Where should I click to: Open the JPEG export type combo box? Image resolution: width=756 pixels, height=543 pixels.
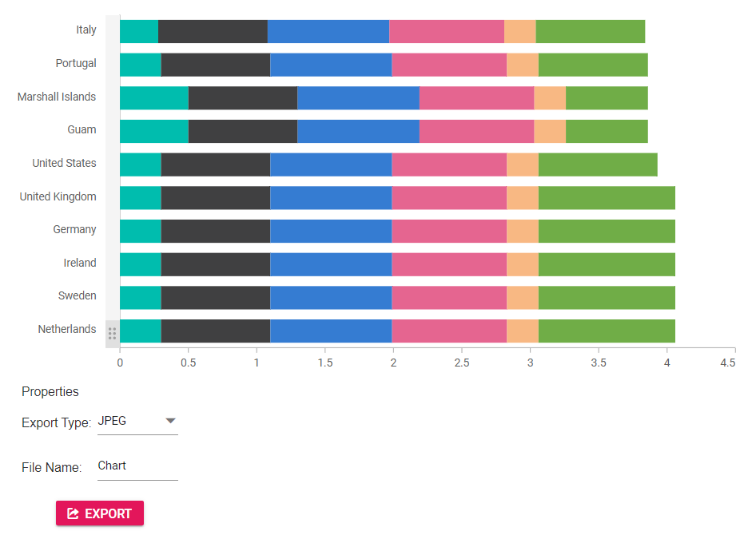tap(129, 421)
